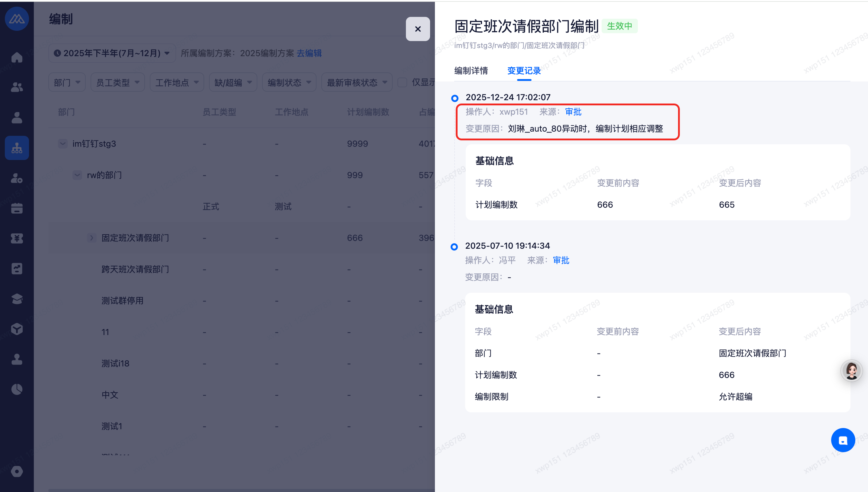
Task: Open the 2025年下半年 period dropdown
Action: coord(112,53)
